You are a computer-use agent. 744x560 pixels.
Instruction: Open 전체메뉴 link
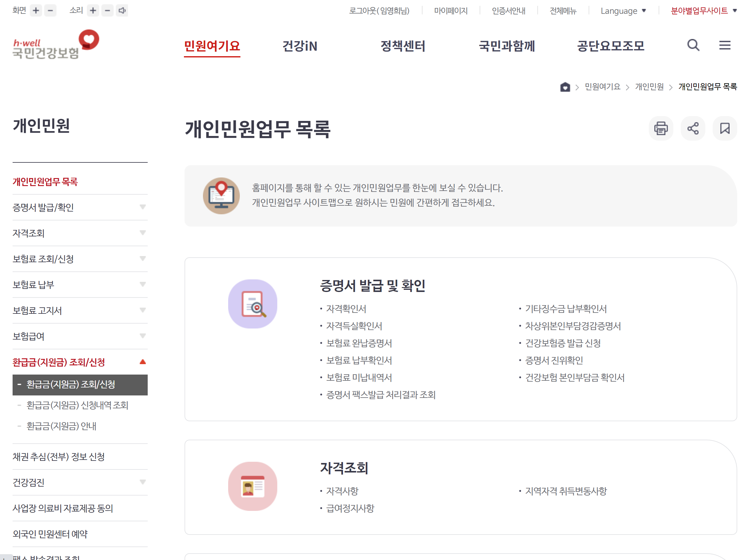pyautogui.click(x=563, y=11)
